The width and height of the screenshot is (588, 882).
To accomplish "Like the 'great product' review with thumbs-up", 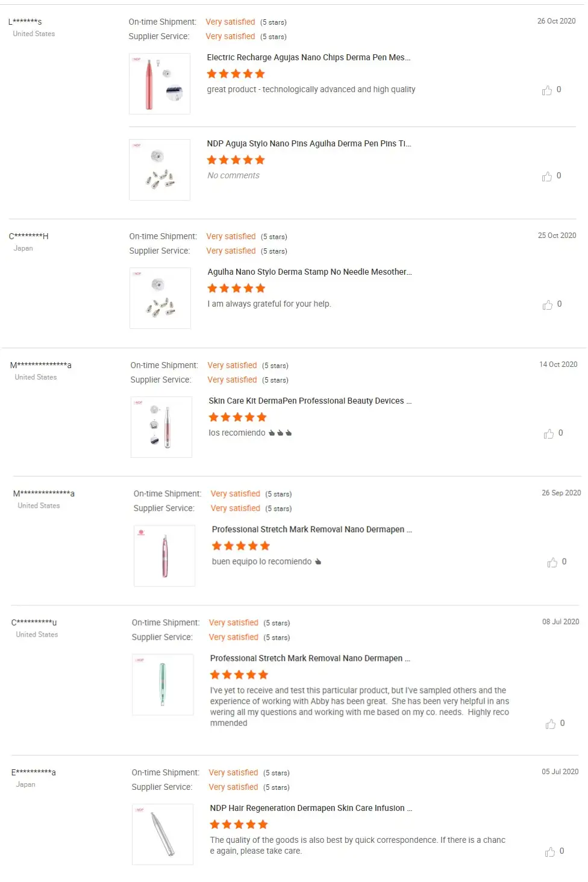I will (547, 90).
